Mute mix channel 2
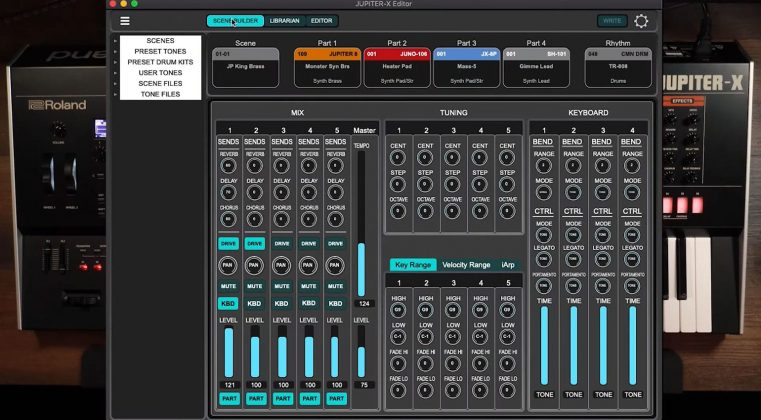The height and width of the screenshot is (420, 761). 255,285
